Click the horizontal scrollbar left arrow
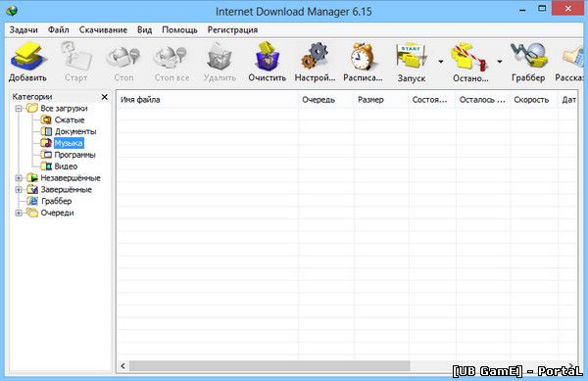588x381 pixels. 123,366
